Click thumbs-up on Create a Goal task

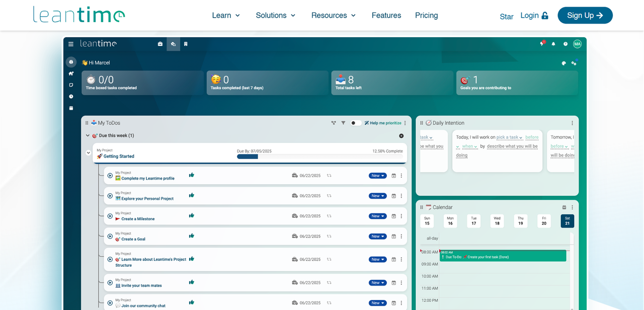191,236
